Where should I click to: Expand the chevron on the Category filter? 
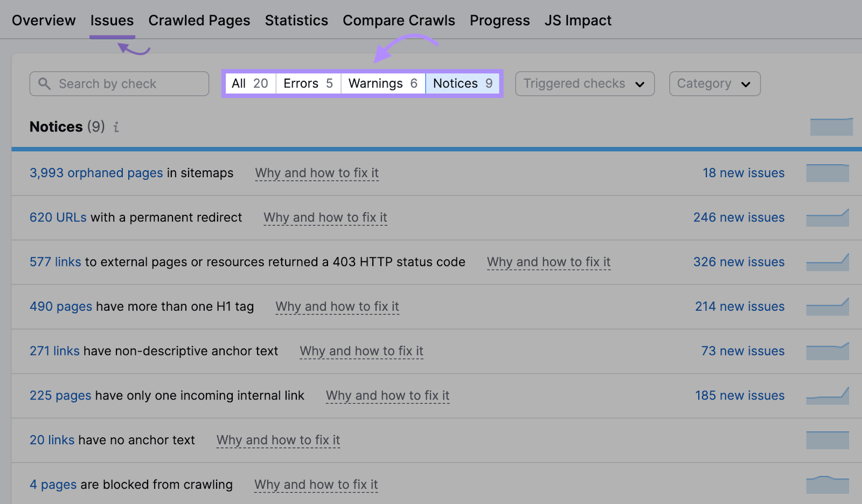point(746,84)
